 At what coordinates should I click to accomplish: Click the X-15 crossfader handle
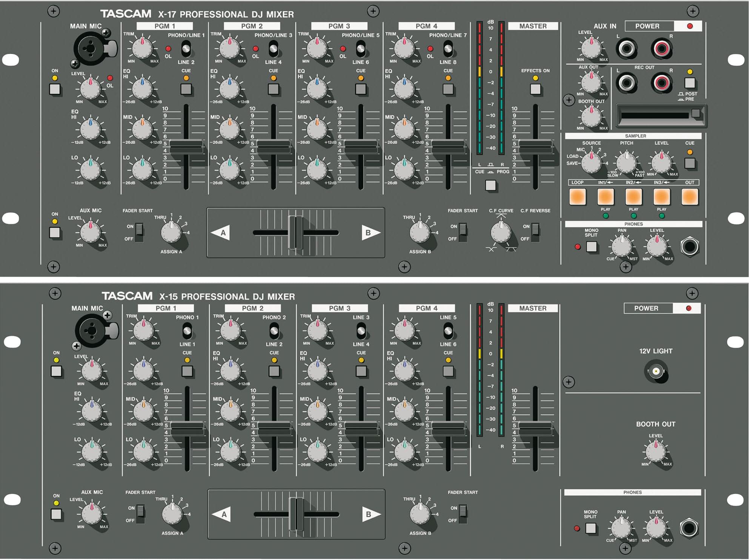[x=297, y=514]
